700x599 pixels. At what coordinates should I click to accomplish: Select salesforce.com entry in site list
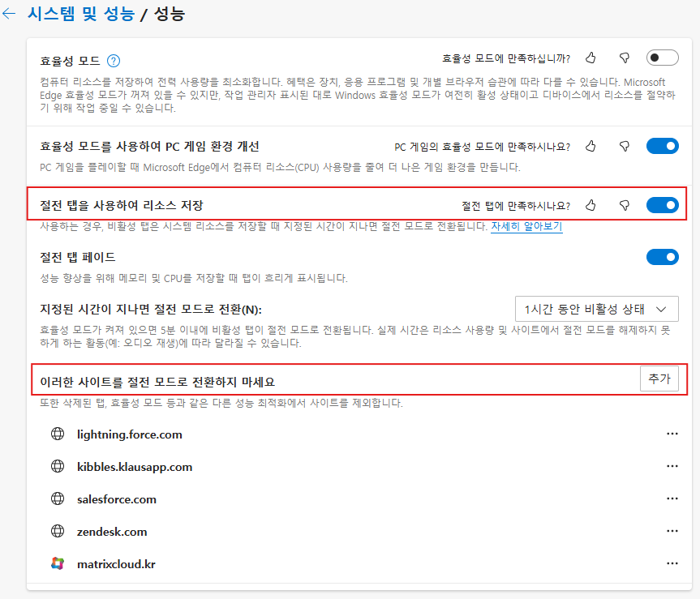click(117, 499)
